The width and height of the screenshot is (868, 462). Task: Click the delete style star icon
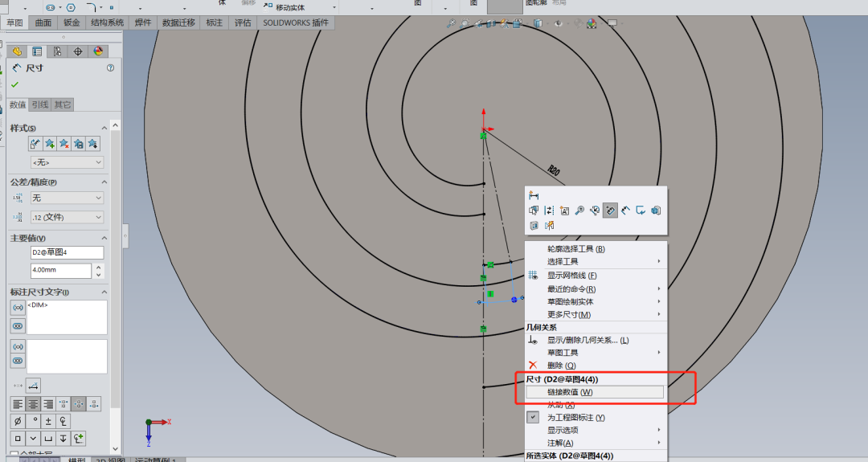(63, 144)
